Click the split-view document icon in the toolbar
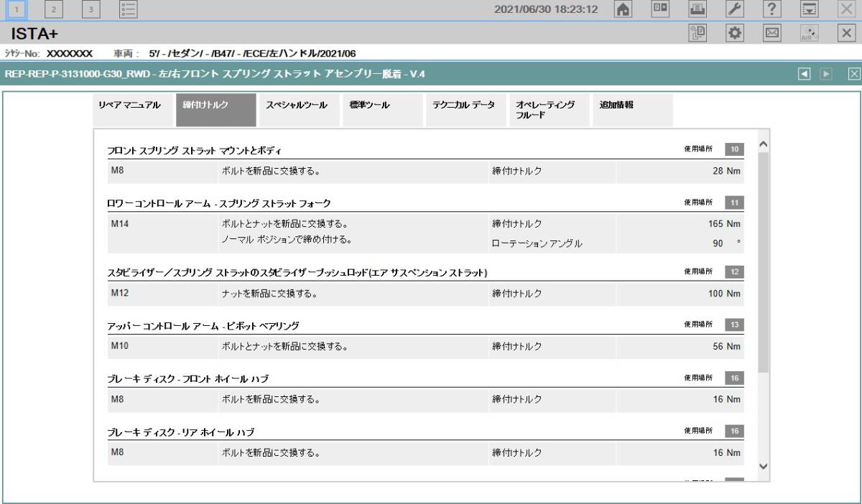The height and width of the screenshot is (504, 862). point(659,9)
